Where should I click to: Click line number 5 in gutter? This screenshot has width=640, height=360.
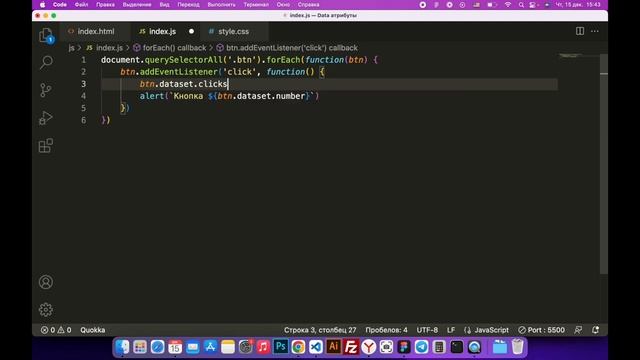[84, 108]
